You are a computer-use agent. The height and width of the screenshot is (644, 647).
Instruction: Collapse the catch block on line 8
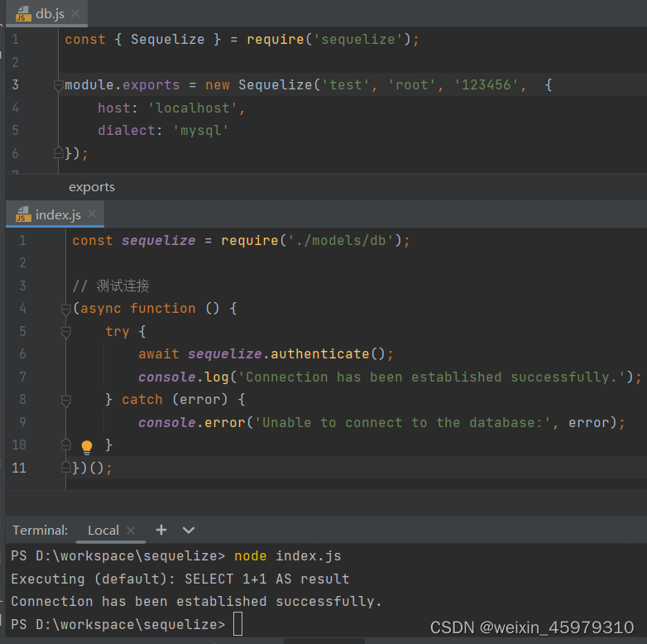click(65, 400)
